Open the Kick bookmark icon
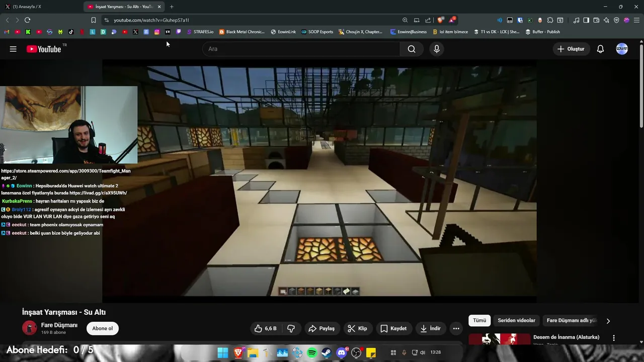Screen dimensions: 644x362 28,32
